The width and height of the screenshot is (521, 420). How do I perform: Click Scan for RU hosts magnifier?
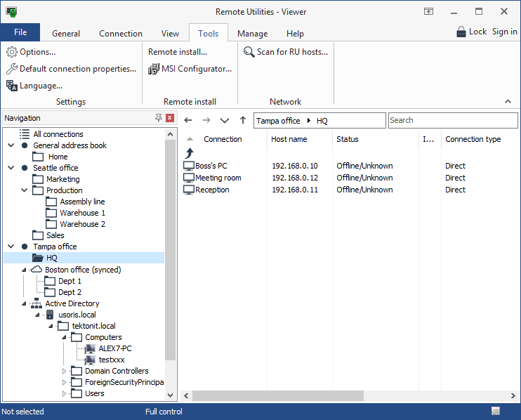[x=249, y=52]
